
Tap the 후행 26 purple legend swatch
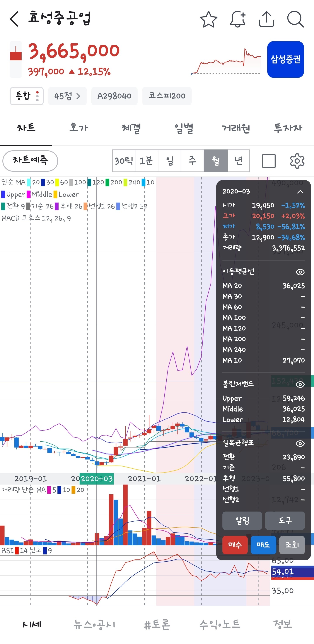coord(57,206)
